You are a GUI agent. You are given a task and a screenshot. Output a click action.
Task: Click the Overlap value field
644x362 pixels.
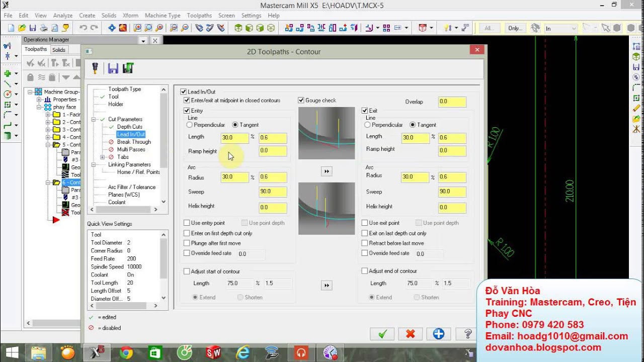point(452,102)
